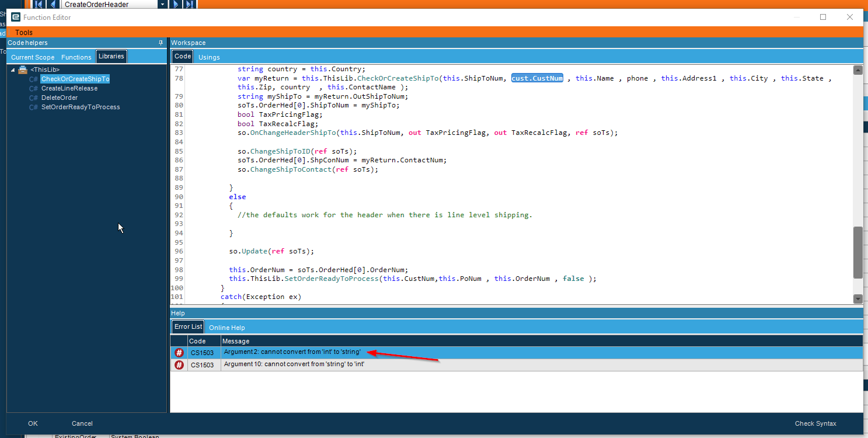Click the Epicor logo icon in title bar
868x438 pixels.
click(x=16, y=17)
